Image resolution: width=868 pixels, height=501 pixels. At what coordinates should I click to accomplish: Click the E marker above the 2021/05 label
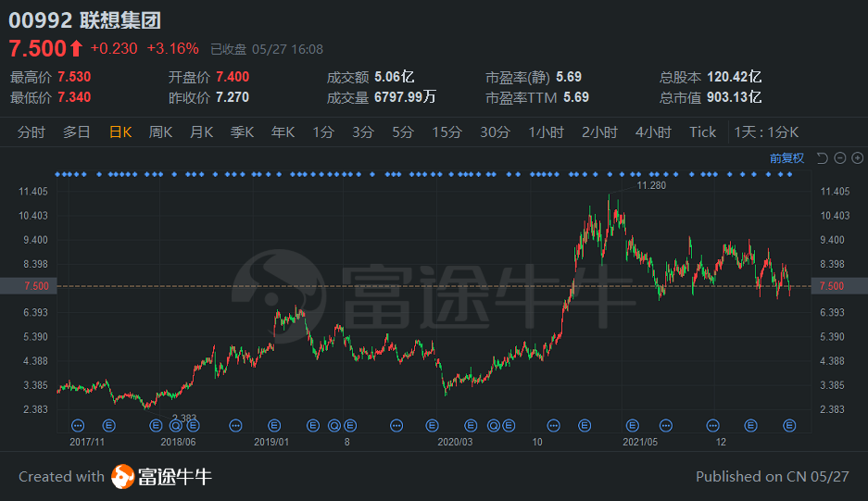click(x=632, y=426)
